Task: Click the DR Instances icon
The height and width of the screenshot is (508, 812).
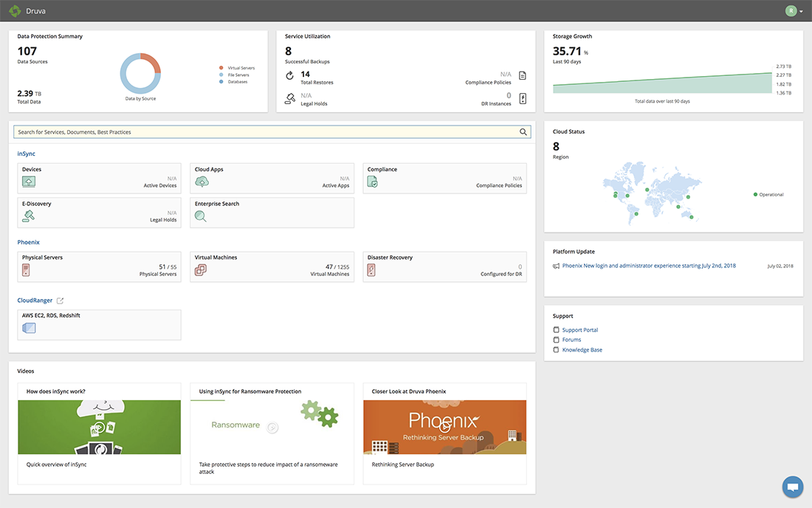Action: click(523, 97)
